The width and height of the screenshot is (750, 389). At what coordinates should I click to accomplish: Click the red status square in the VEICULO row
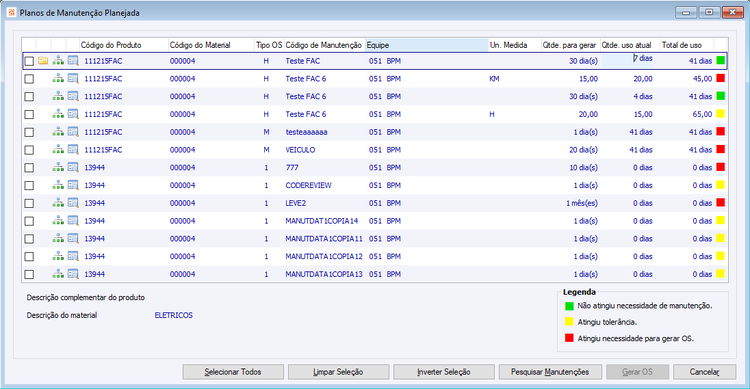click(x=720, y=149)
